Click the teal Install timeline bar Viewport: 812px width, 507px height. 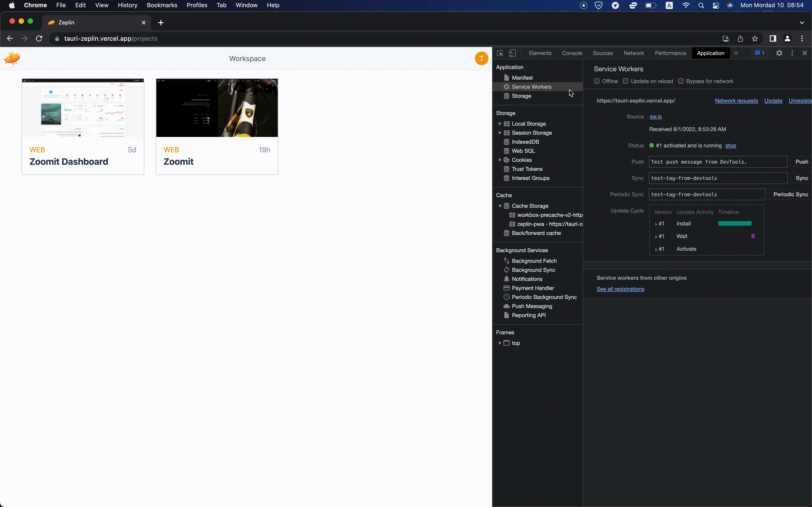click(735, 224)
